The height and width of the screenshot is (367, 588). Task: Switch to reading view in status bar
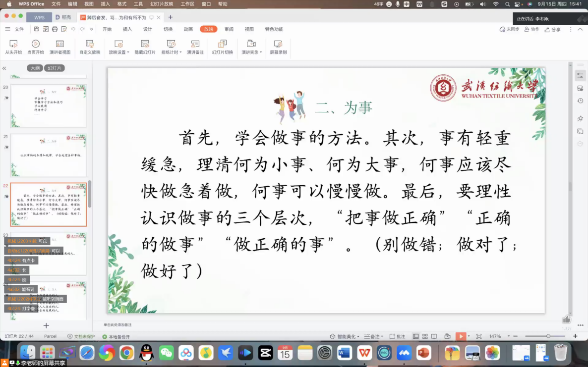433,336
